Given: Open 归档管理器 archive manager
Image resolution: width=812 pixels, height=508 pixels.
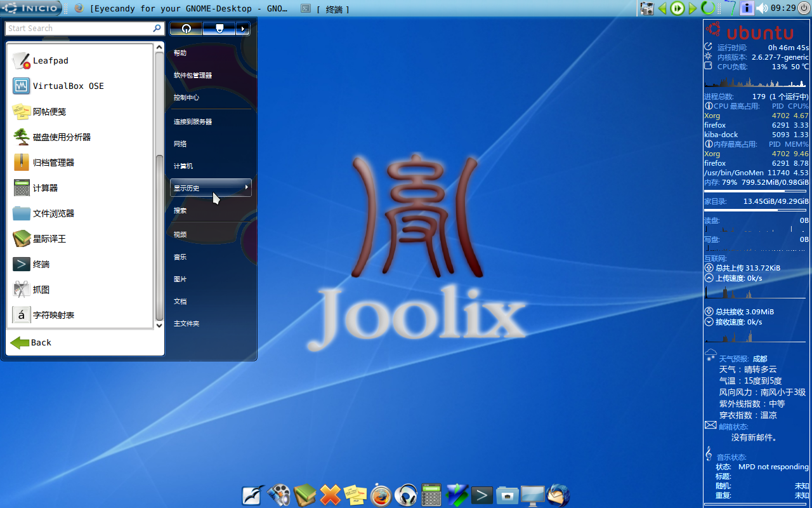Looking at the screenshot, I should [80, 162].
